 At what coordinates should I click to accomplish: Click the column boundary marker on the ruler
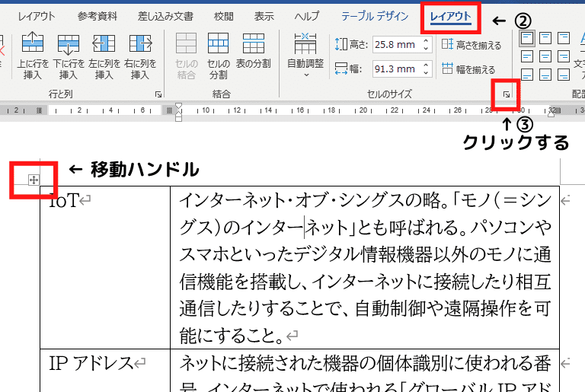tap(169, 110)
